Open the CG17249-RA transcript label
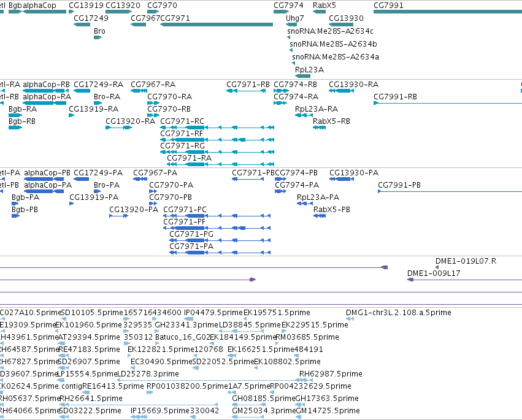The height and width of the screenshot is (420, 522). (x=99, y=85)
